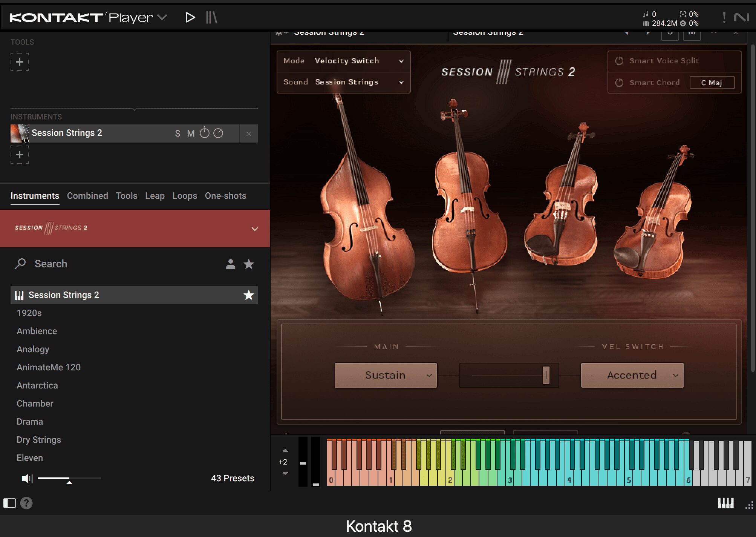The image size is (756, 537).
Task: Switch to the Tools tab
Action: pyautogui.click(x=127, y=196)
